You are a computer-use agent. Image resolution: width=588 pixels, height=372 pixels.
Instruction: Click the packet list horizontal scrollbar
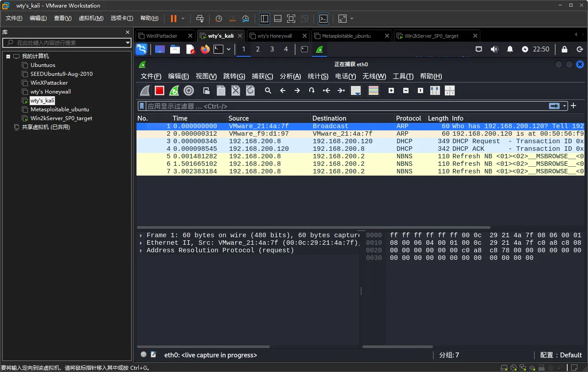coord(314,227)
